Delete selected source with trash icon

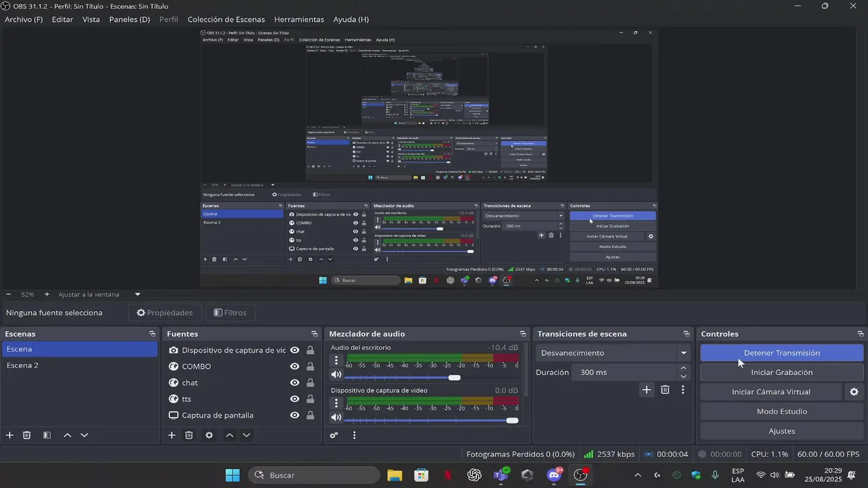tap(189, 435)
